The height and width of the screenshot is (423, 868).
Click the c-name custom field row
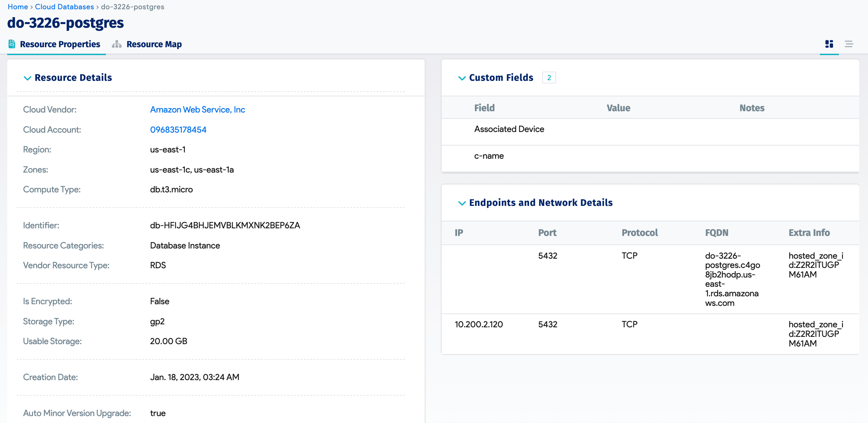tap(488, 156)
